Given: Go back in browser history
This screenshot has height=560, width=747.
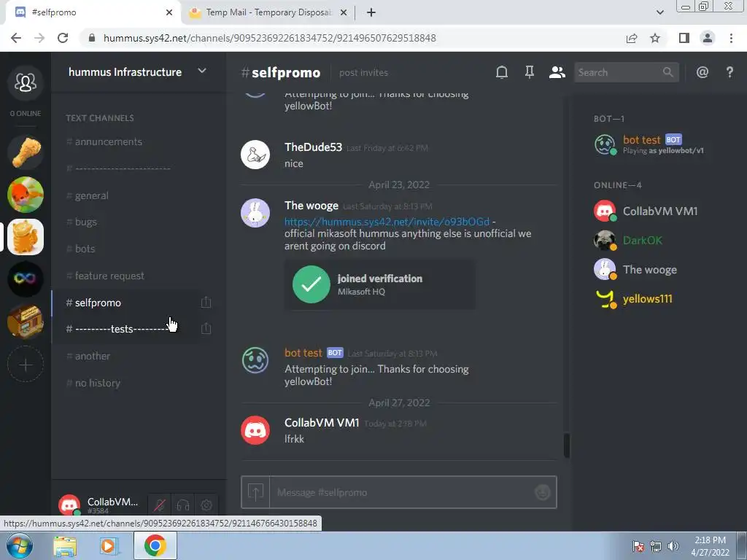Looking at the screenshot, I should pyautogui.click(x=16, y=38).
